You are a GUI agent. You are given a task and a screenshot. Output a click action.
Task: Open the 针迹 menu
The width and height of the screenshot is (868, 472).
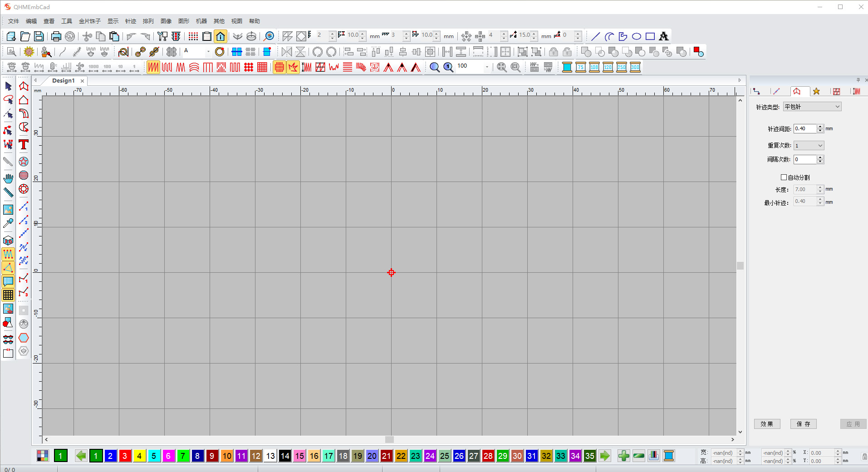pyautogui.click(x=131, y=21)
